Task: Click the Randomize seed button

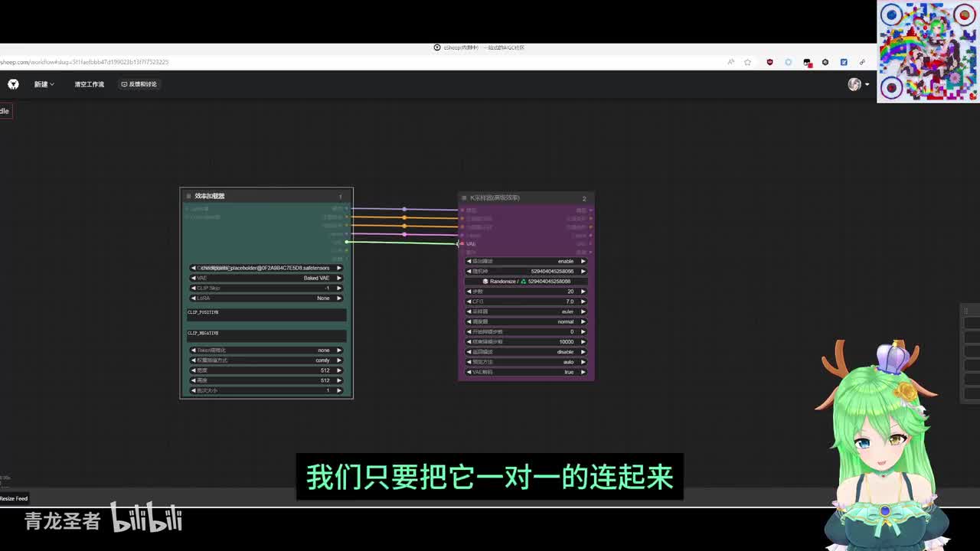Action: (x=526, y=281)
